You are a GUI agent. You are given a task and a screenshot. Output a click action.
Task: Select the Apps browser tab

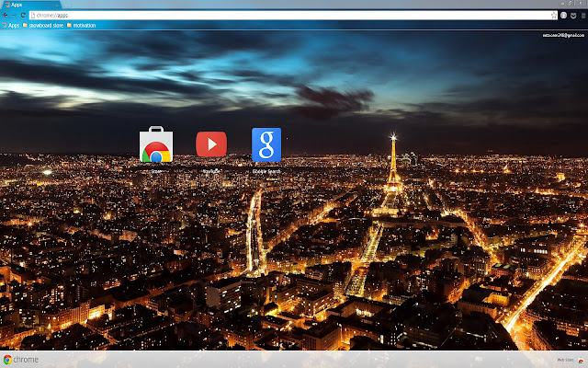click(x=30, y=5)
